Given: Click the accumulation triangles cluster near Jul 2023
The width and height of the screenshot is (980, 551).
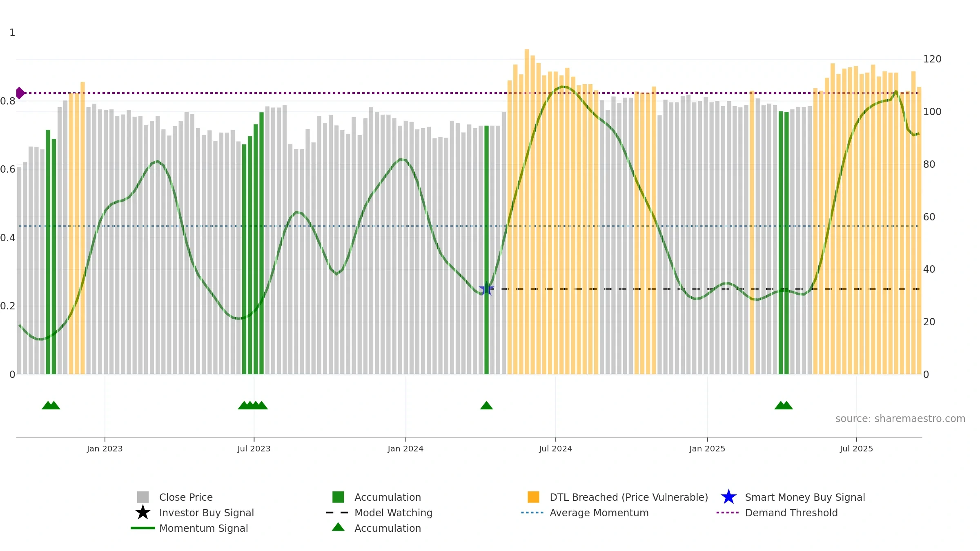Looking at the screenshot, I should point(253,405).
